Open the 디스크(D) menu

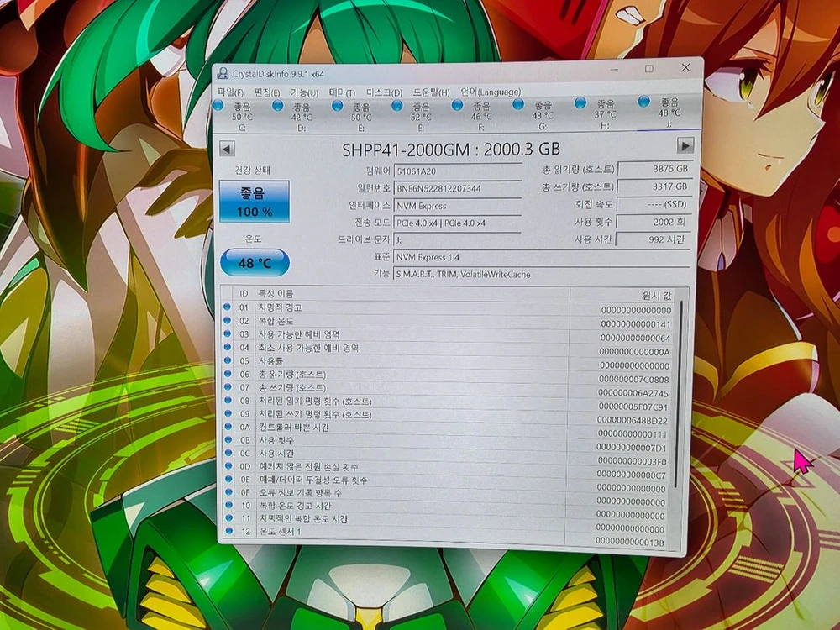coord(384,92)
